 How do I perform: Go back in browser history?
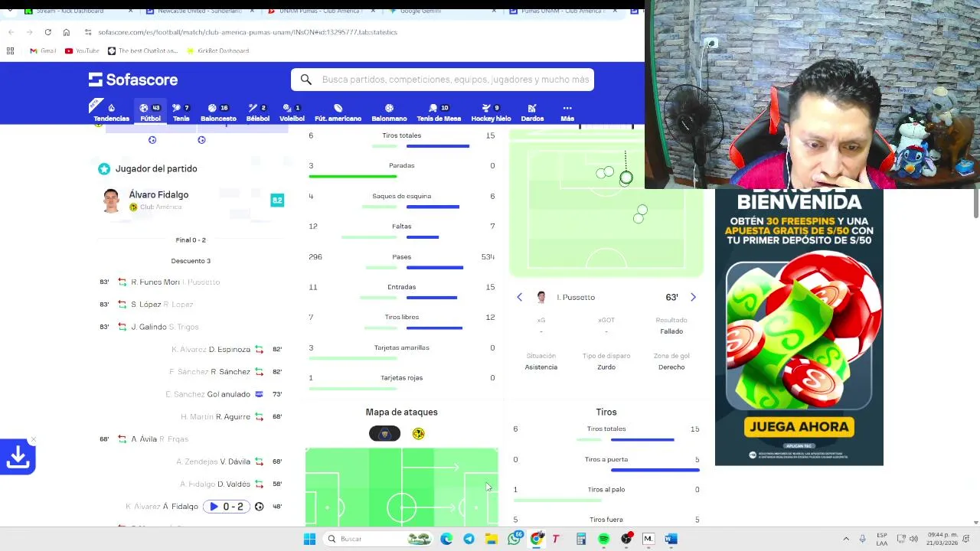(11, 32)
